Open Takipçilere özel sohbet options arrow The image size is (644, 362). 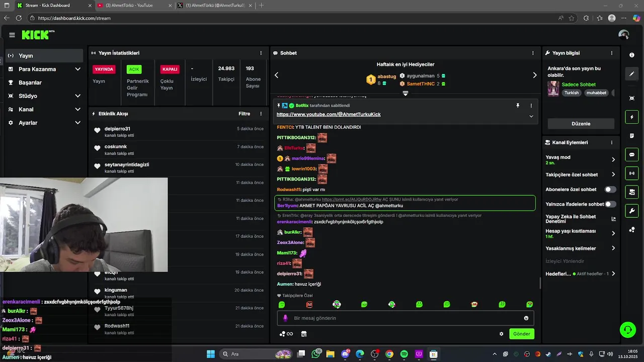coord(613,174)
